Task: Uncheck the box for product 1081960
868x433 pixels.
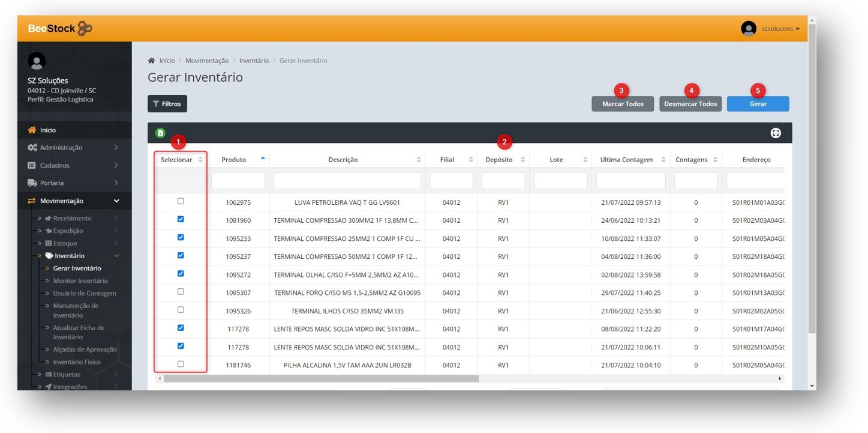Action: coord(181,220)
